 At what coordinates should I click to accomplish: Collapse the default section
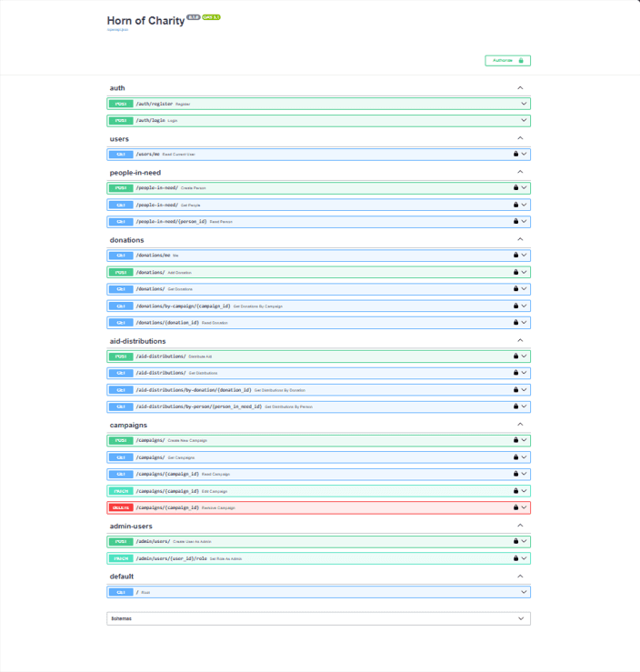click(x=520, y=576)
